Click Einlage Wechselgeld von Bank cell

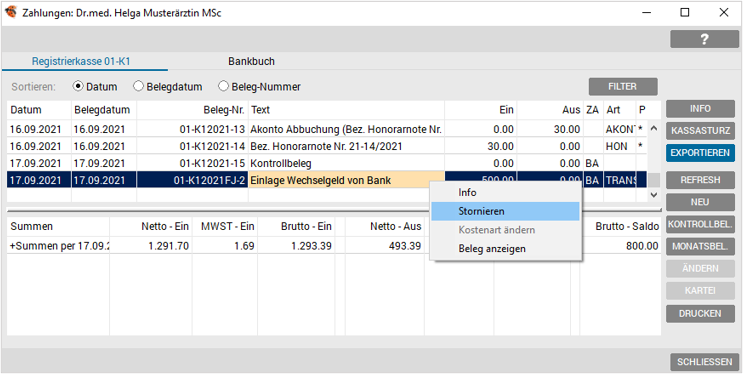tap(346, 181)
